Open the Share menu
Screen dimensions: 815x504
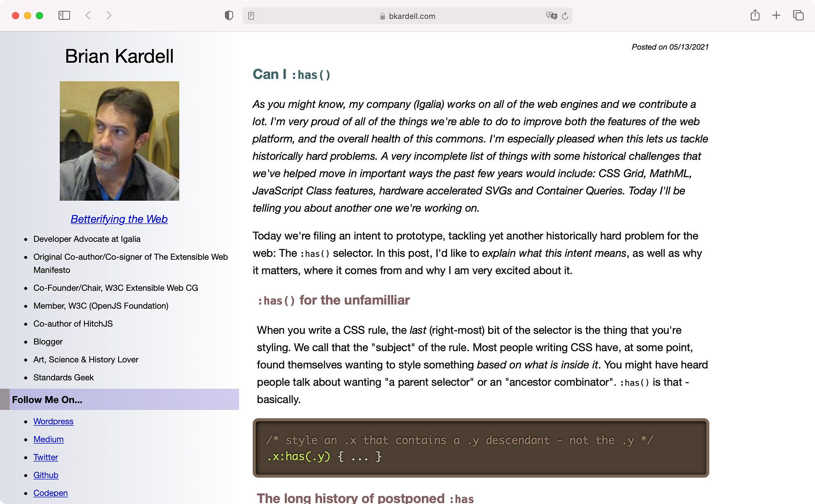point(755,15)
